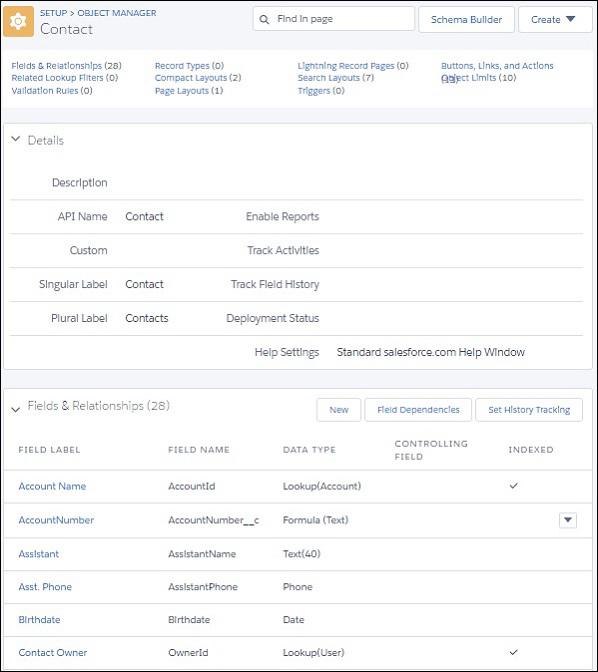The height and width of the screenshot is (672, 598).
Task: Click Set History Tracking button
Action: pyautogui.click(x=529, y=410)
